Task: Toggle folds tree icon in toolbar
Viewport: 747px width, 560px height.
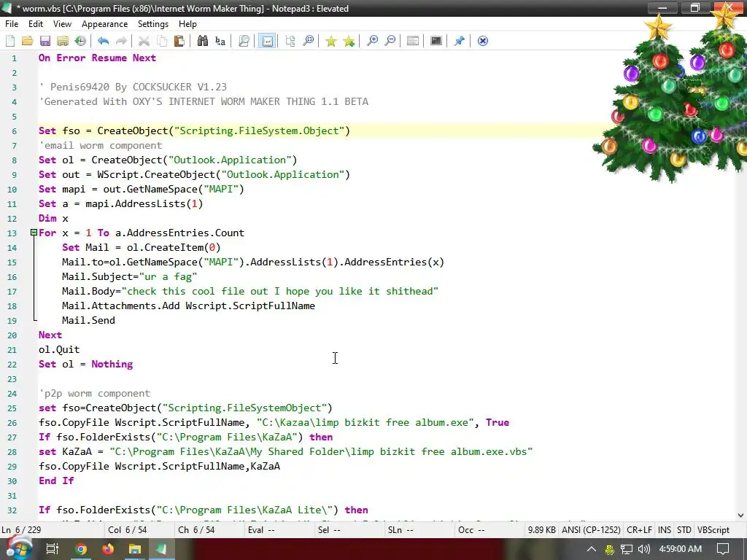Action: click(x=290, y=41)
